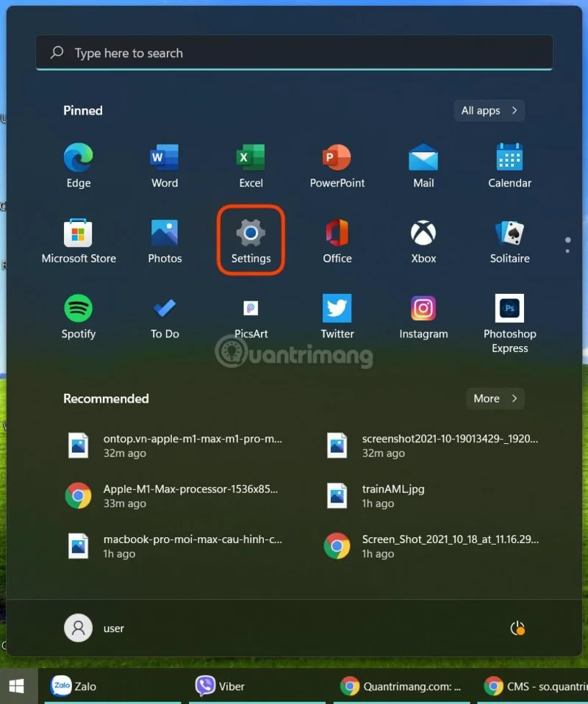Open Excel pinned app

point(251,165)
